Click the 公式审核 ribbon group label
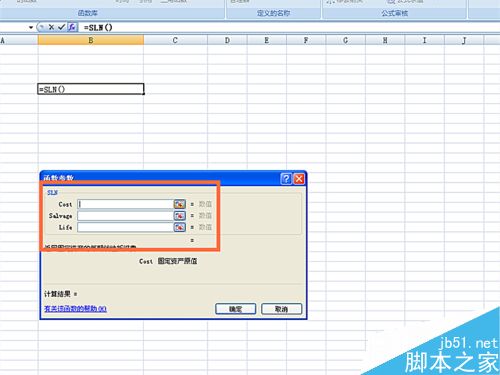Screen dimensions: 500x375 coord(395,13)
